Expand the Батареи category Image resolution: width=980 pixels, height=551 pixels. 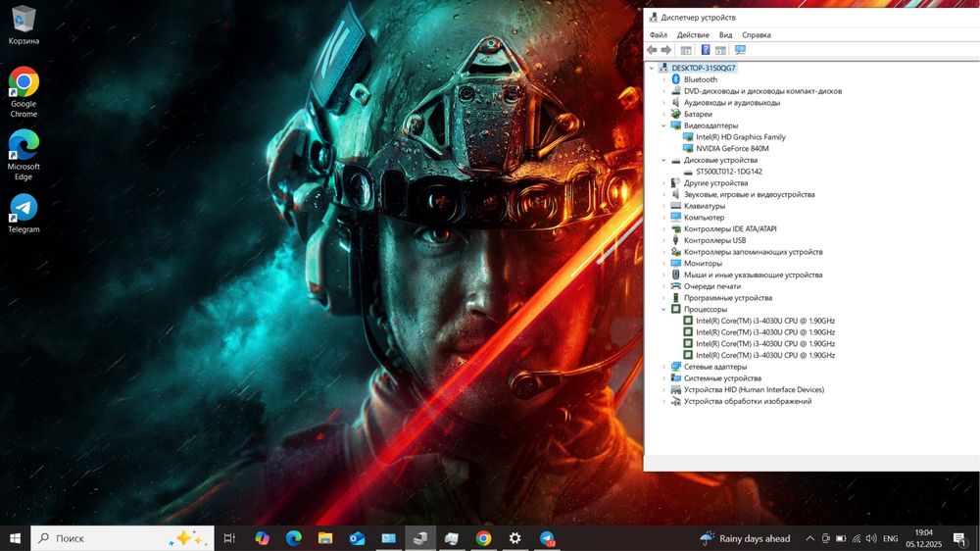click(x=663, y=115)
